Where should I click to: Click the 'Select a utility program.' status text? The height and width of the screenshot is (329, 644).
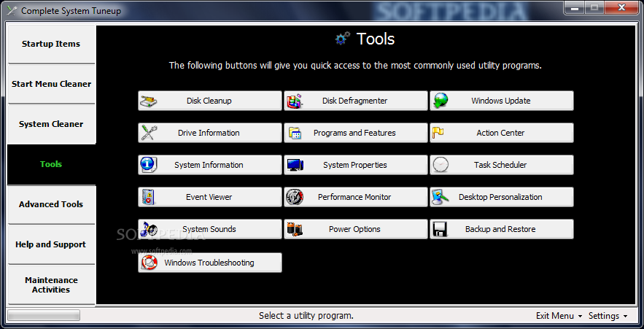(x=306, y=316)
